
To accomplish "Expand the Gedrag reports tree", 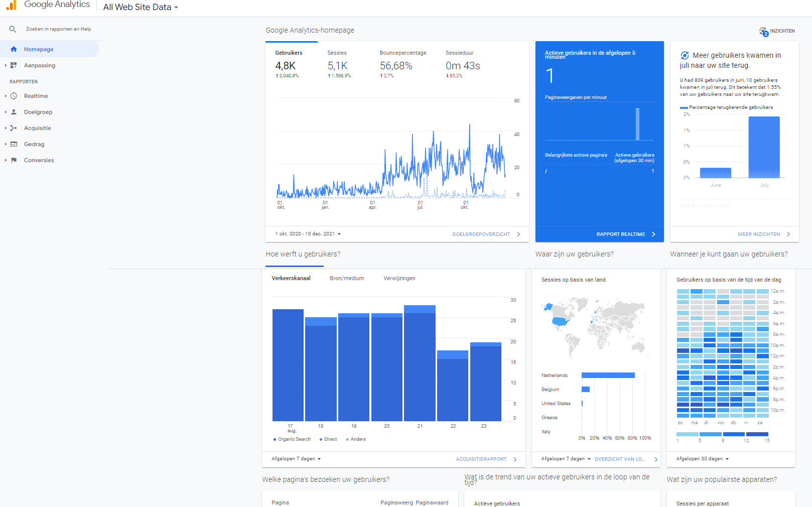I will (6, 144).
